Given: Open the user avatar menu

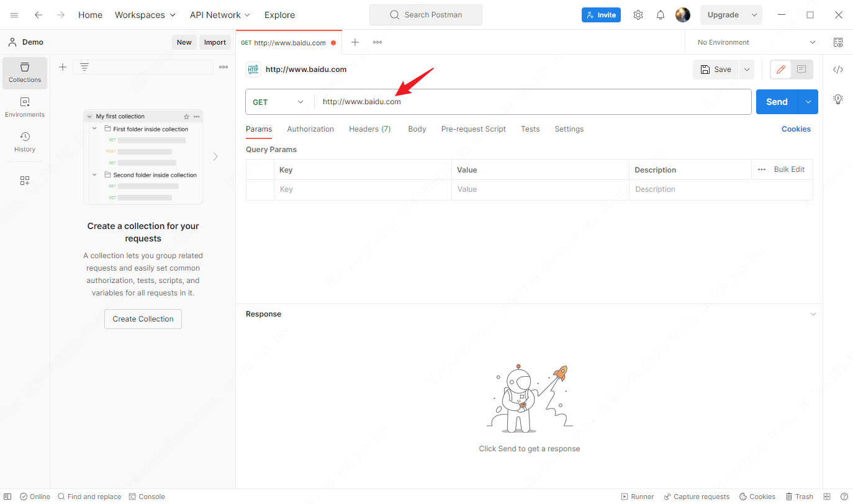Looking at the screenshot, I should tap(683, 15).
